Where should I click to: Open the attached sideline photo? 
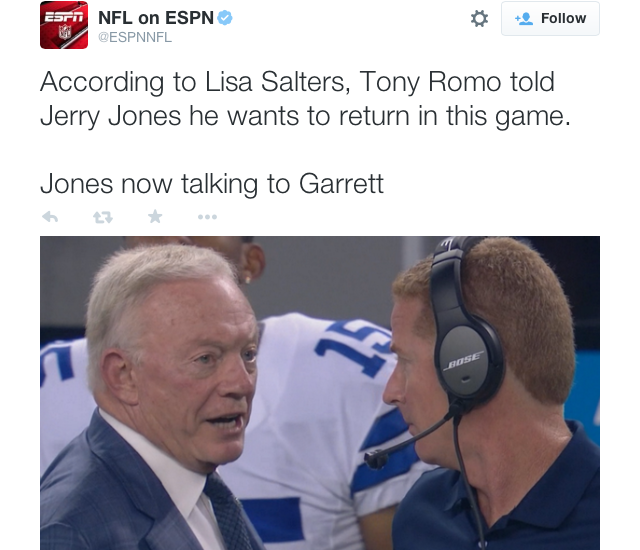(x=320, y=393)
